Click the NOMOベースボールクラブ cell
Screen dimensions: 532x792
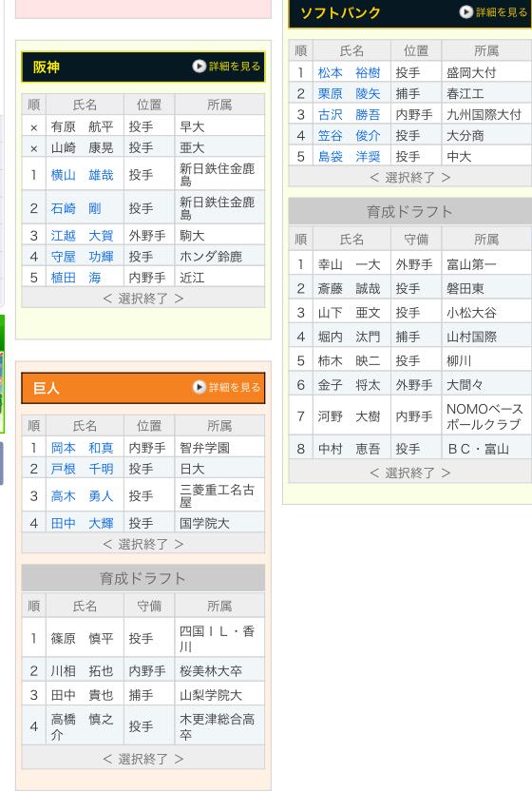point(486,416)
